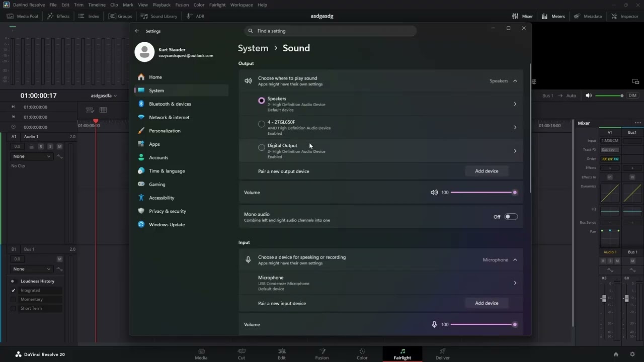Switch to the Color page tab
Screen dimensions: 644x362
[362, 354]
